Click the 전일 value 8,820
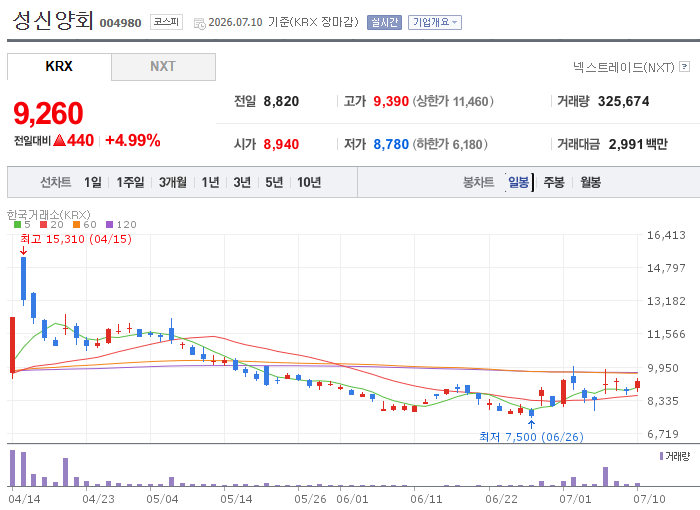 point(281,101)
